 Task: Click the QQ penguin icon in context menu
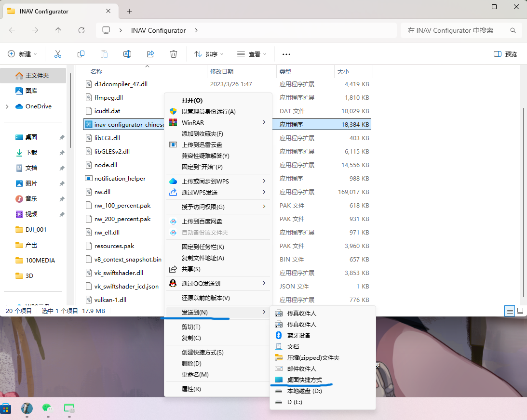(173, 283)
